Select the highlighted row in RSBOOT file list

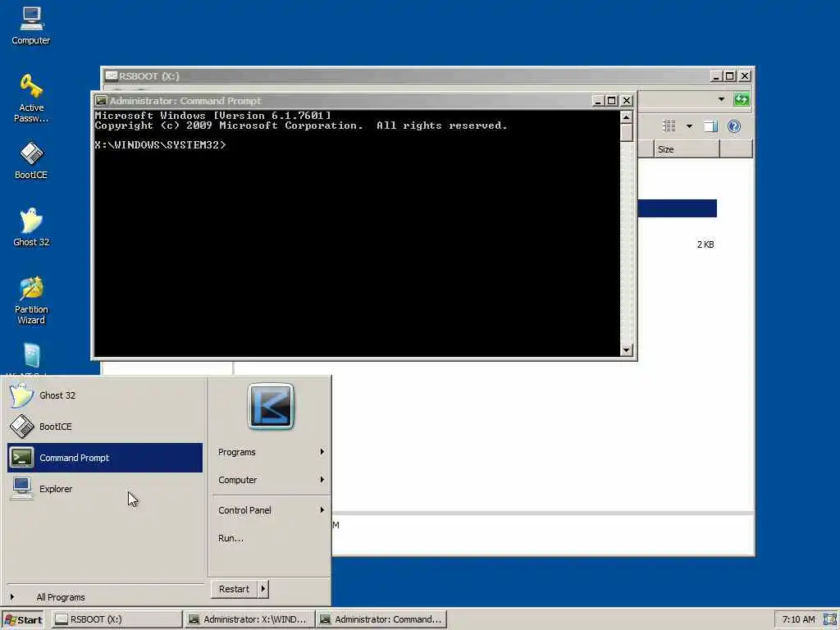[677, 208]
